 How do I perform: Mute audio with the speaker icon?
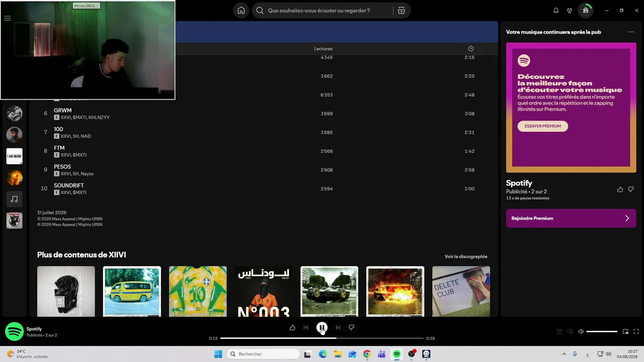click(581, 332)
